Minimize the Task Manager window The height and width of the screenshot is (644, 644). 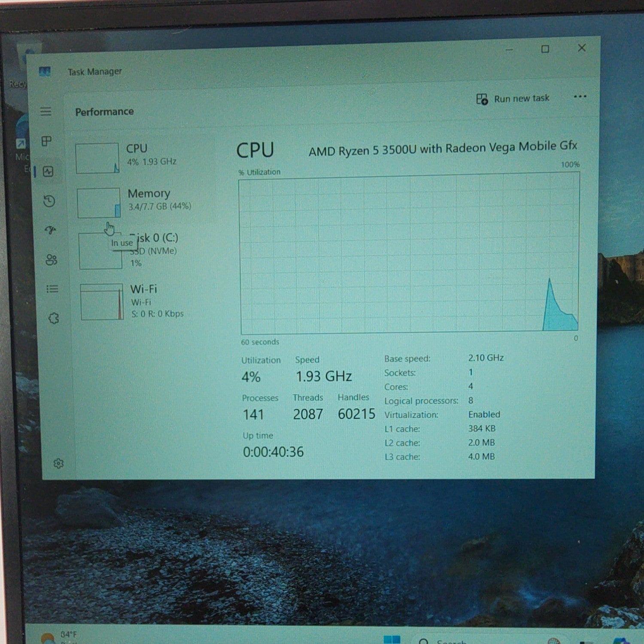[509, 50]
